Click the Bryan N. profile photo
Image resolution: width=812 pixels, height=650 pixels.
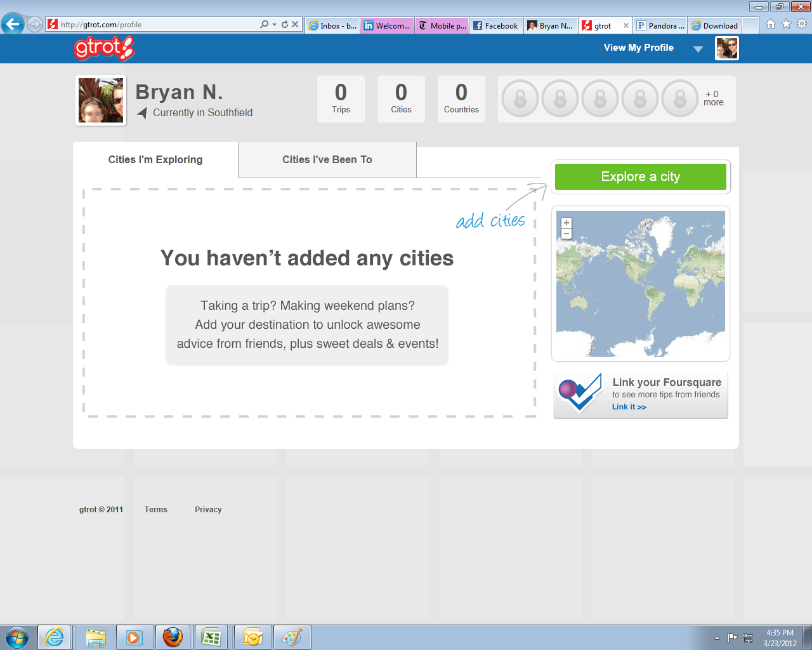tap(101, 100)
